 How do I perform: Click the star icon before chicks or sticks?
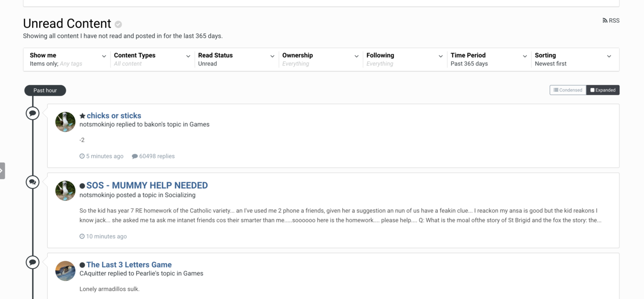coord(83,116)
